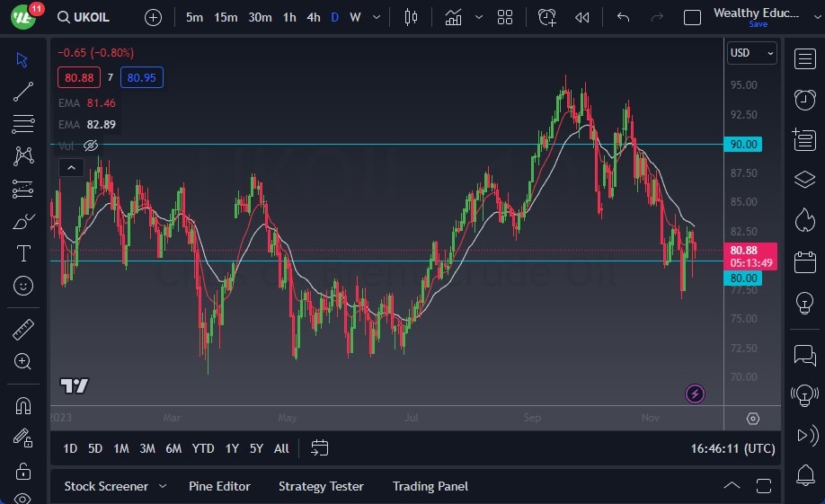825x504 pixels.
Task: Open the Indicators panel
Action: 453,17
